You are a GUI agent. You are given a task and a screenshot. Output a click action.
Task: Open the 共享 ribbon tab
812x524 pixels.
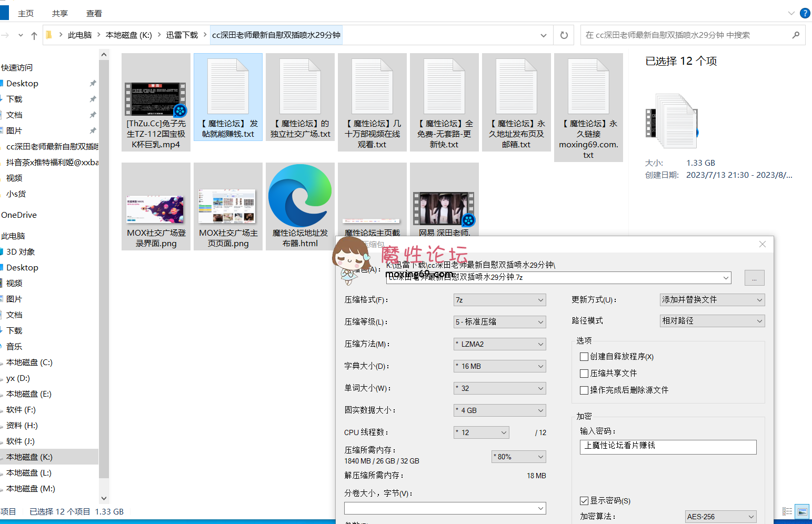point(60,13)
